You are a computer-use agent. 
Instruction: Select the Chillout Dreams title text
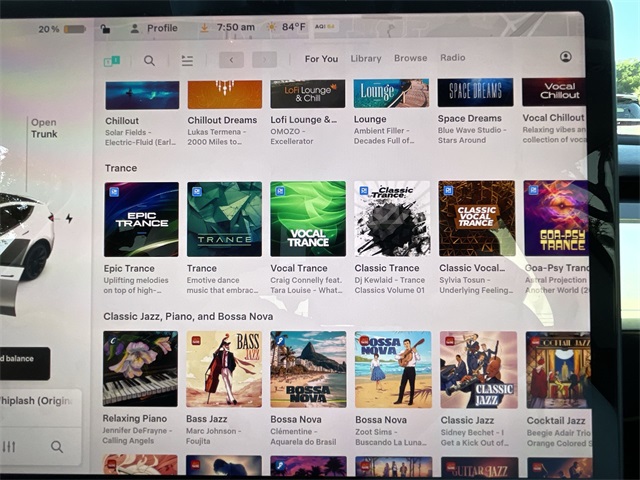(x=222, y=120)
